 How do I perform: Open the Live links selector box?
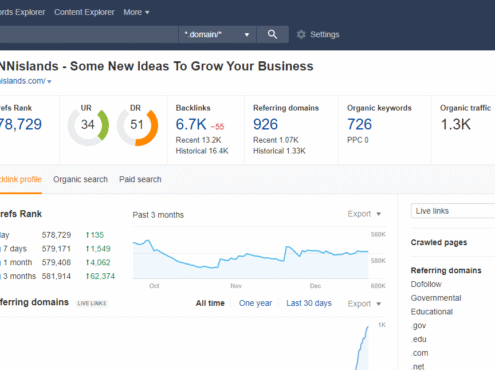point(453,211)
